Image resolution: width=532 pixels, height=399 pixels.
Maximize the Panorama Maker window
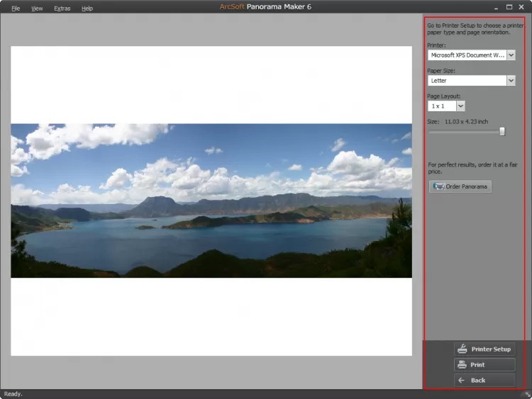click(x=509, y=7)
